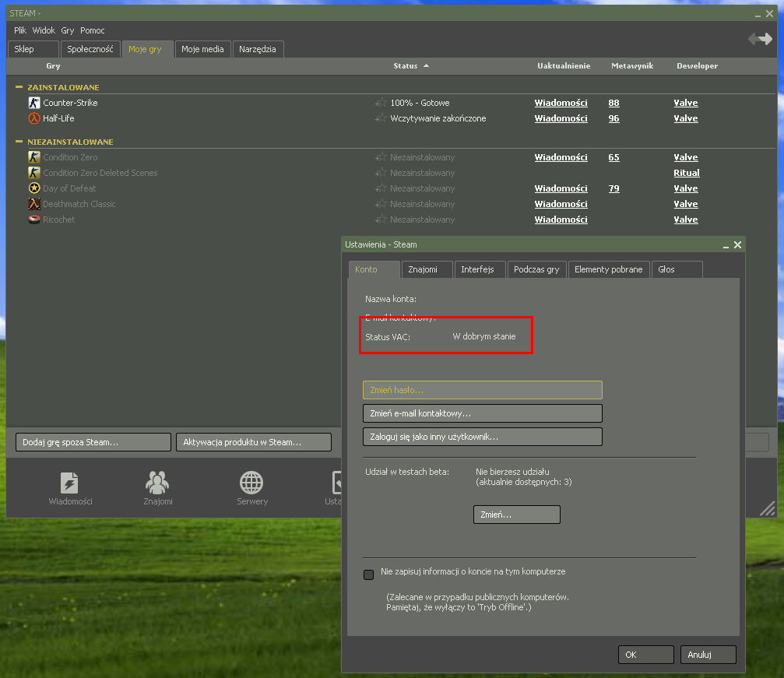Open Ritual developer link

pos(686,173)
